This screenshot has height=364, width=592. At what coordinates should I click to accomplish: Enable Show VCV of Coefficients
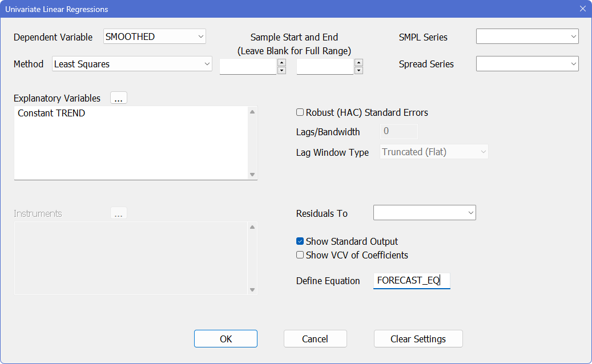300,256
